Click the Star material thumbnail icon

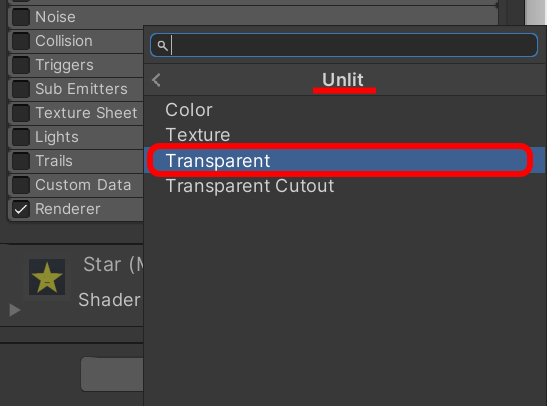(47, 277)
